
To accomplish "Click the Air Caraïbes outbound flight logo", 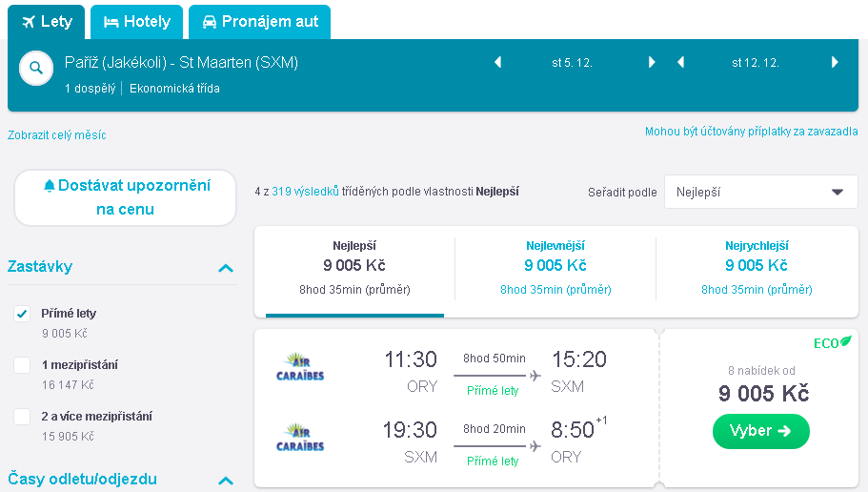I will [300, 367].
